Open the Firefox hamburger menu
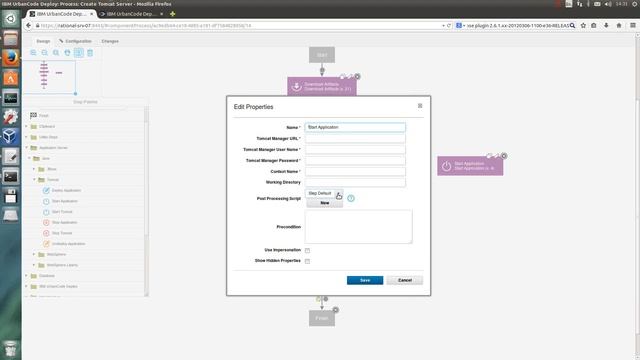Viewport: 640px width, 360px height. click(x=633, y=25)
